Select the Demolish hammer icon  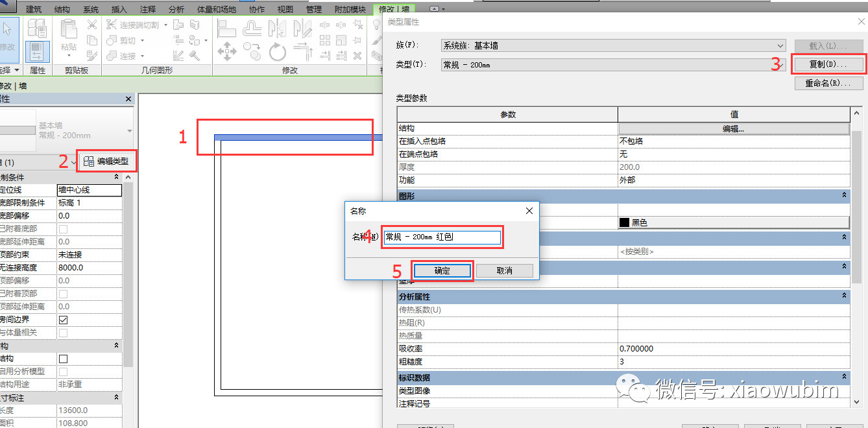pos(195,56)
